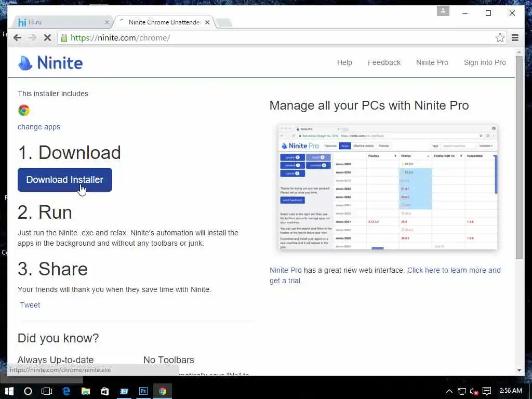Open the Help page link

344,62
